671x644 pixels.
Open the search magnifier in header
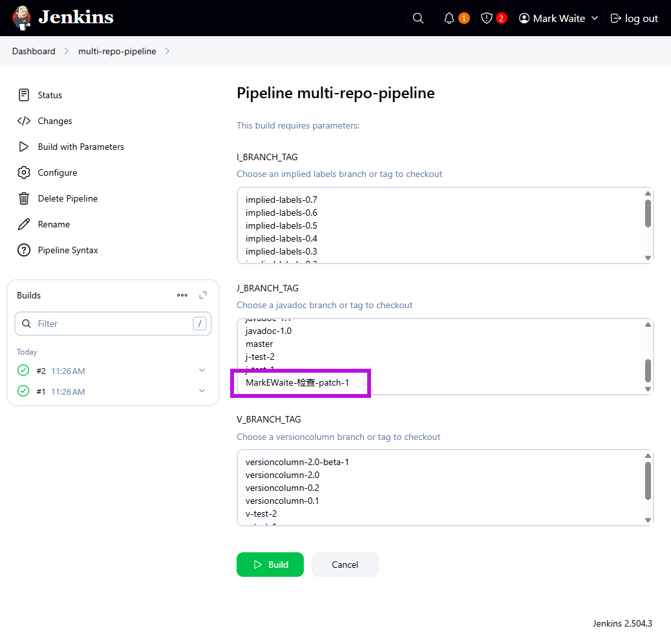click(x=418, y=18)
